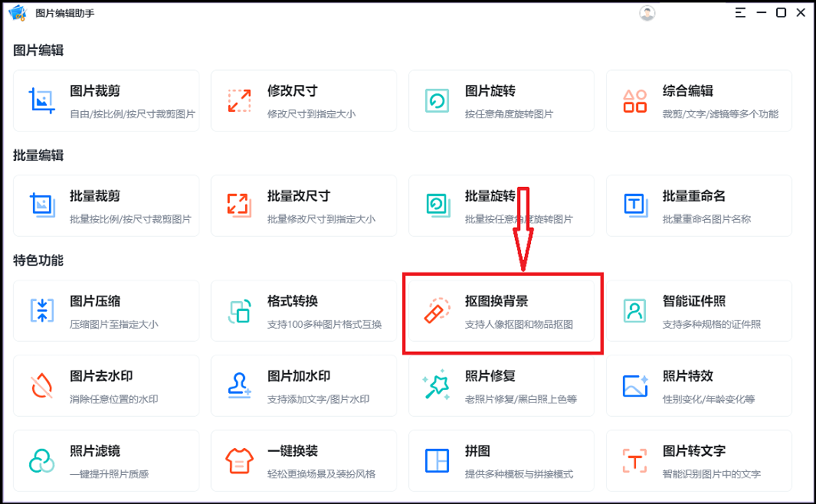Click the 批量编辑 section heading
Screen dimensions: 816x504
pos(38,155)
